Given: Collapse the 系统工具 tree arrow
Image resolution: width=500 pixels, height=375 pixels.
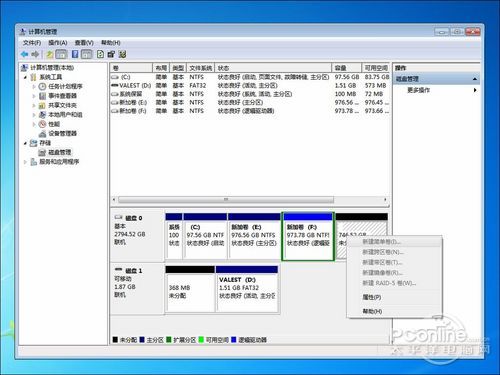Looking at the screenshot, I should (x=25, y=77).
